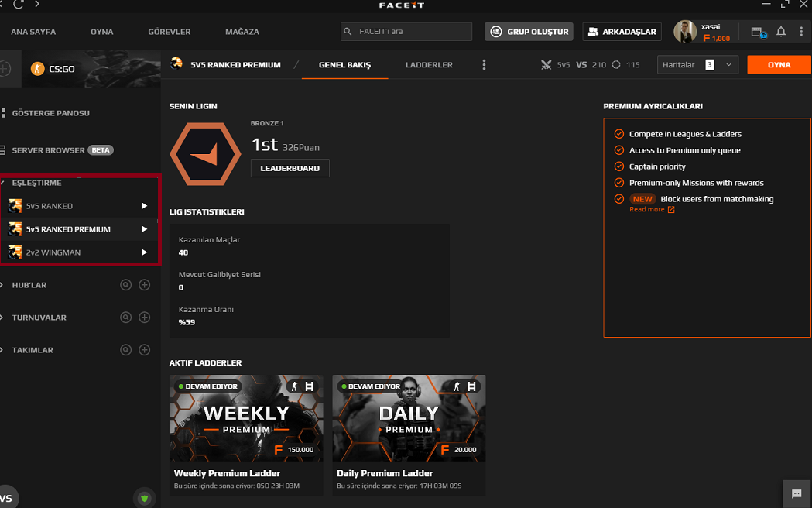Click the external link icon next to Read more

pyautogui.click(x=671, y=209)
